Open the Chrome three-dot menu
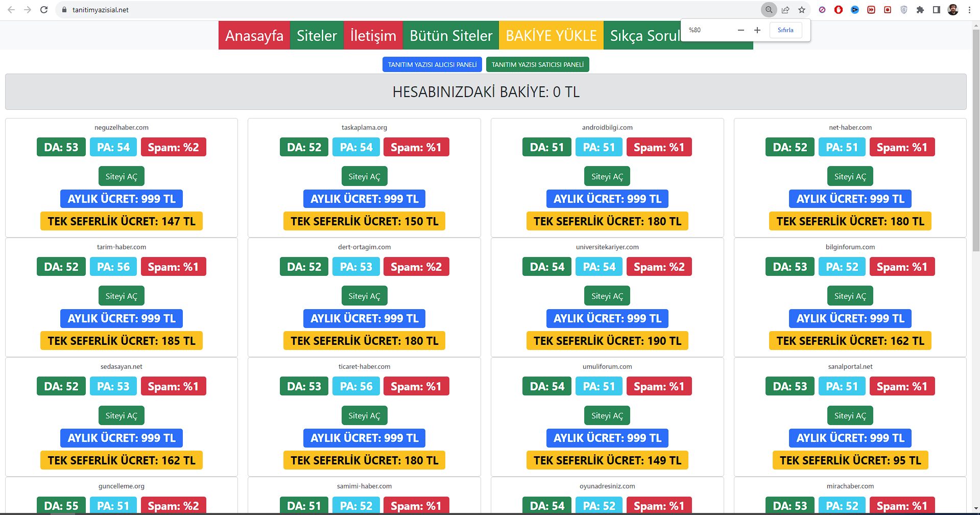 (969, 10)
